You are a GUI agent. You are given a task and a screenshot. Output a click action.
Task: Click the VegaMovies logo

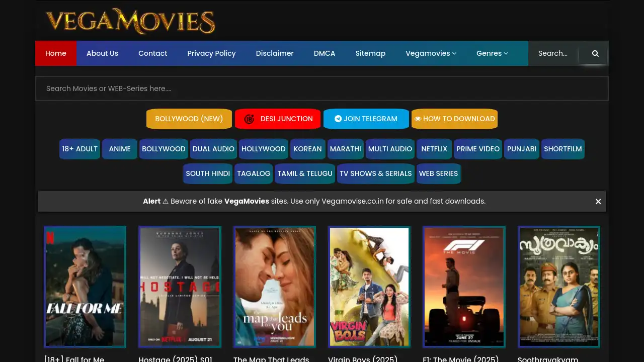130,21
